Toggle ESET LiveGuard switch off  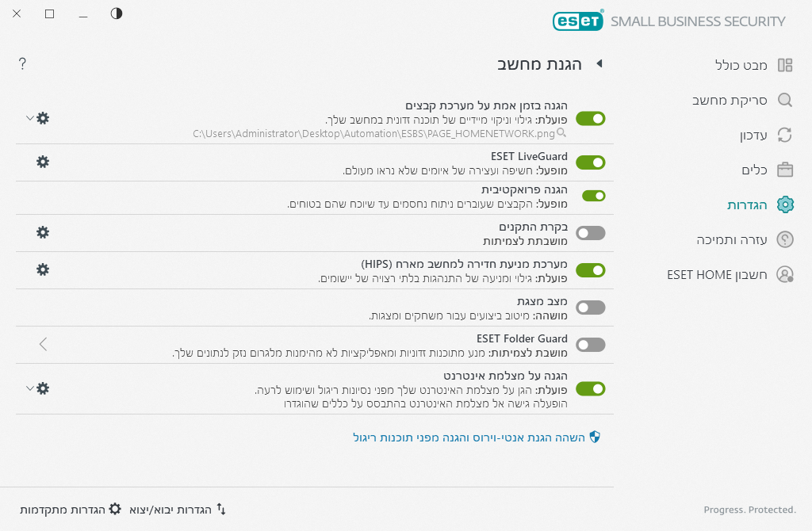coord(590,162)
